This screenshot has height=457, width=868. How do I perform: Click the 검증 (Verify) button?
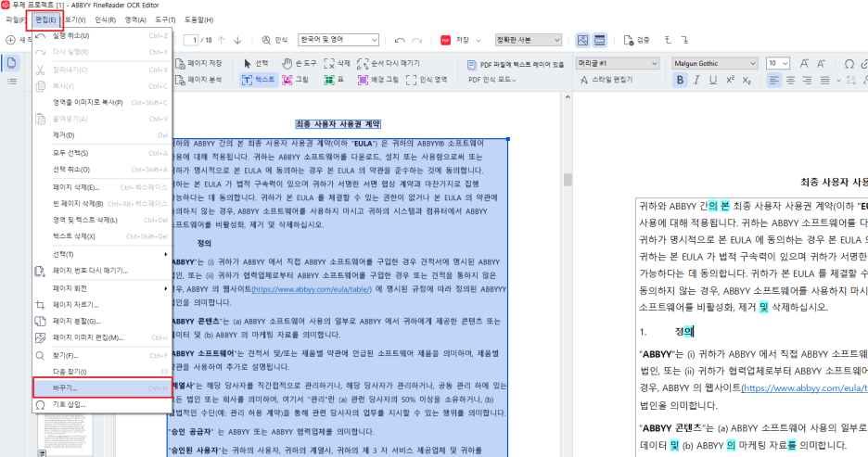pyautogui.click(x=636, y=41)
